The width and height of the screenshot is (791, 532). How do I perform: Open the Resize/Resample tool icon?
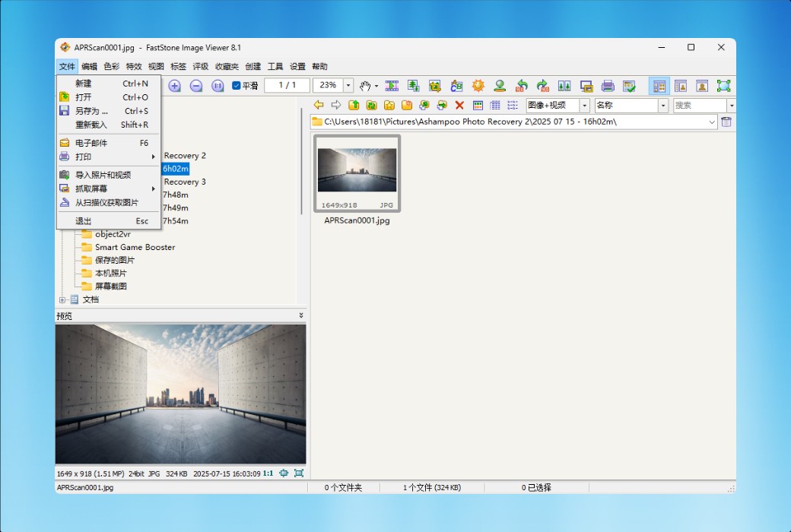[x=414, y=86]
